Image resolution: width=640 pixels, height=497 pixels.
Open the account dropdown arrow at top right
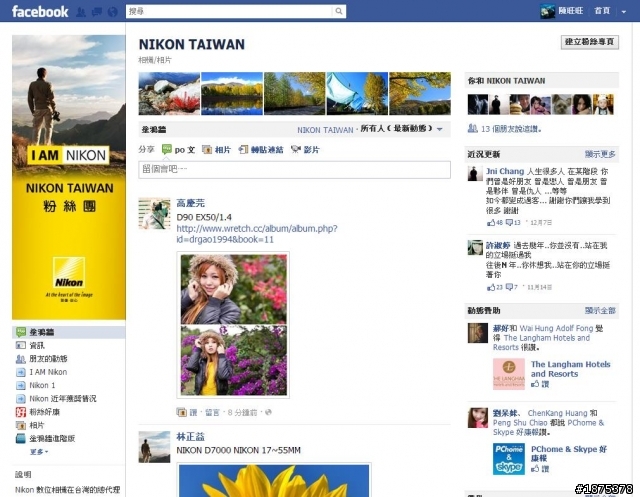624,12
